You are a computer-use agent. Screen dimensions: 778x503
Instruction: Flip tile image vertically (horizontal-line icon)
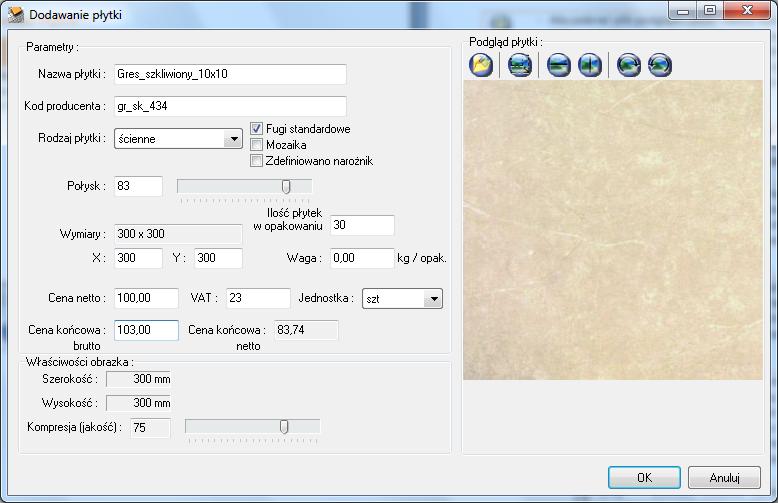[559, 65]
